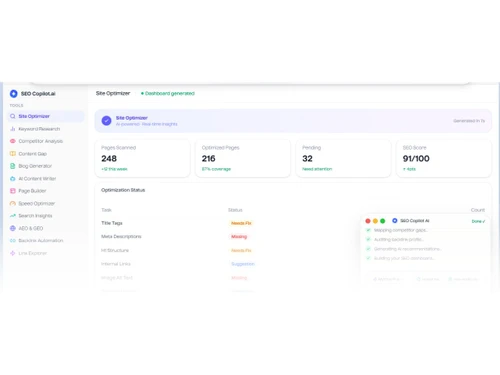Click the Need attention text under Pending
Image resolution: width=500 pixels, height=375 pixels.
317,169
